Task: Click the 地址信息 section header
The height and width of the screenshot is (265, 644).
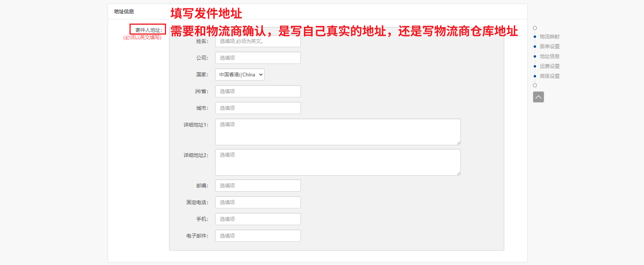Action: click(124, 11)
